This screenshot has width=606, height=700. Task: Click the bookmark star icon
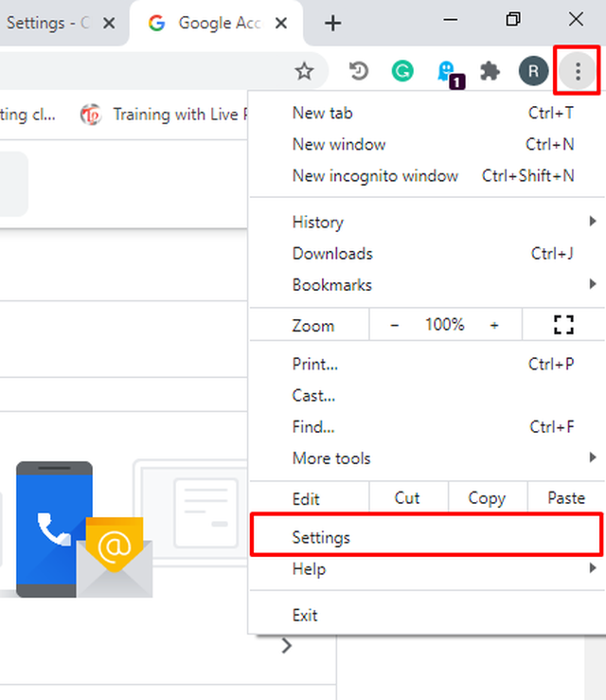coord(304,71)
